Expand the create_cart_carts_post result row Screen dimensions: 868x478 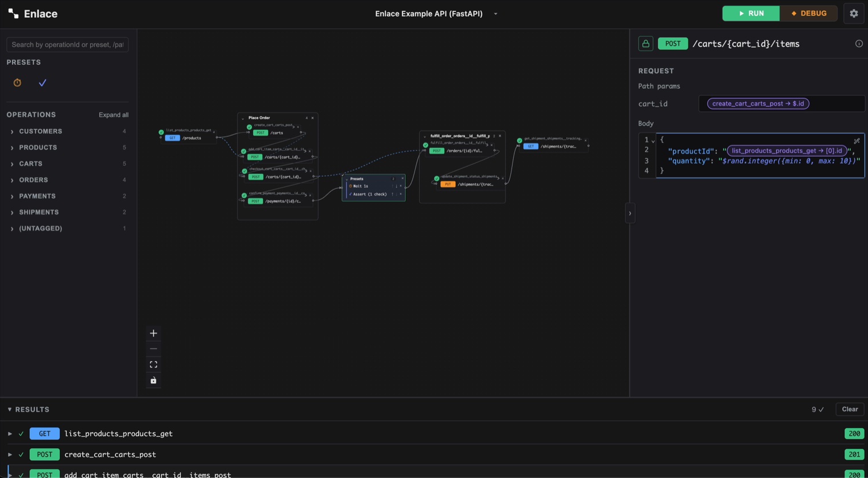point(10,454)
